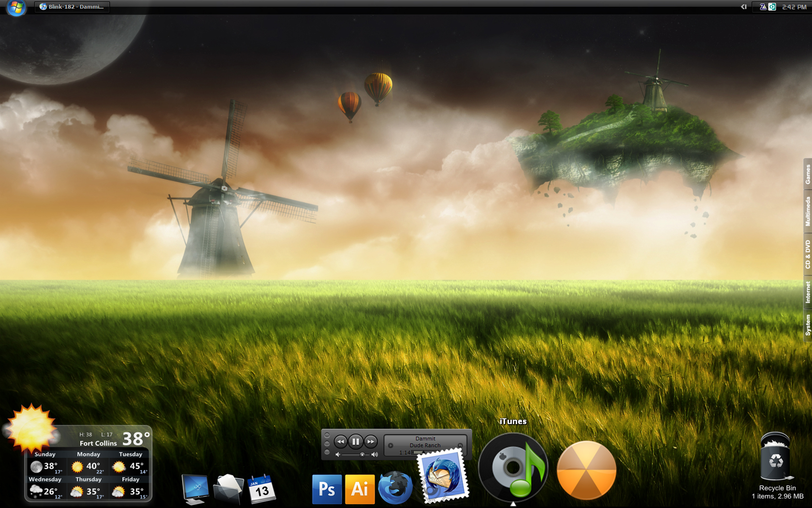Open the orange VLC-style dock icon
The height and width of the screenshot is (508, 812).
[x=586, y=470]
